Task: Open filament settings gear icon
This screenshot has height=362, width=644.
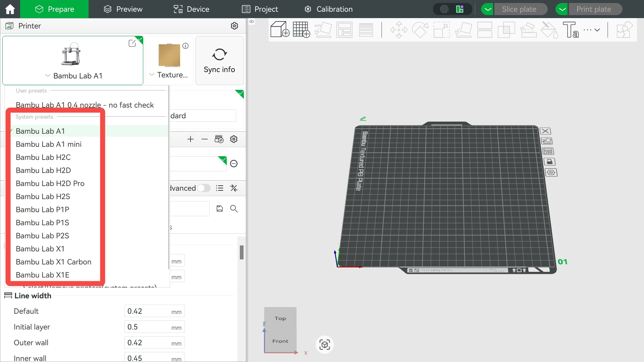Action: coord(234,139)
